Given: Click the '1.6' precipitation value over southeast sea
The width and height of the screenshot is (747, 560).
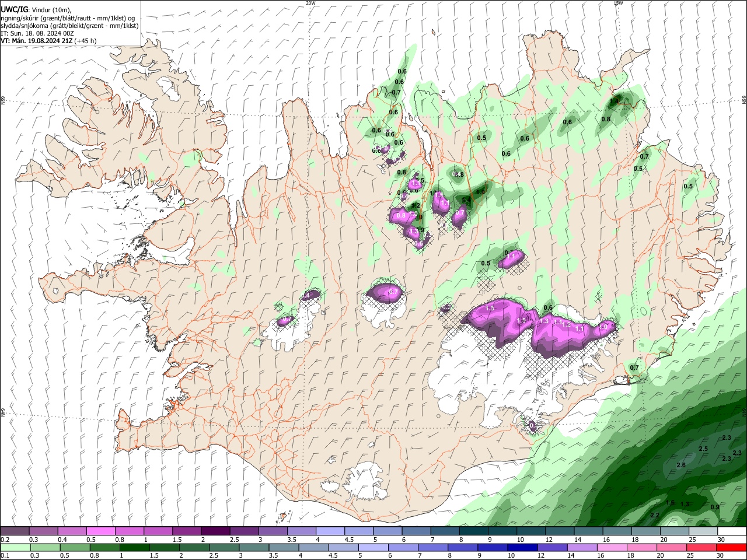Looking at the screenshot, I should click(x=670, y=502).
